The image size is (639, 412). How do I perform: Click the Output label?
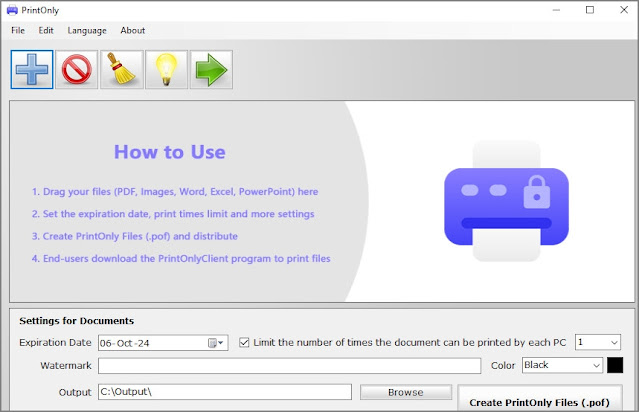point(75,392)
